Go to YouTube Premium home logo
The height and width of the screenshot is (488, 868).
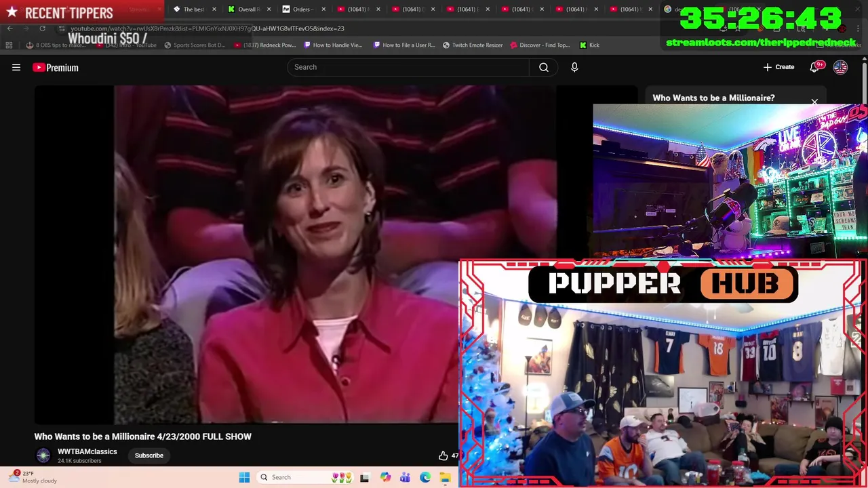56,67
